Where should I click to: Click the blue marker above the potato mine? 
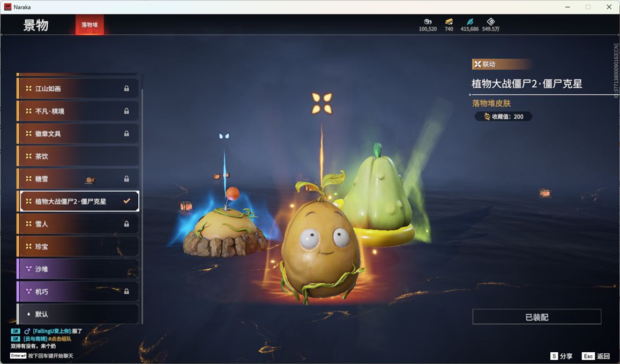[x=224, y=136]
